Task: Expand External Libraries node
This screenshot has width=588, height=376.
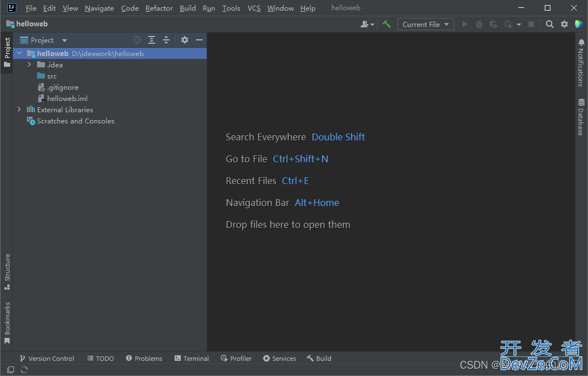Action: pos(19,109)
